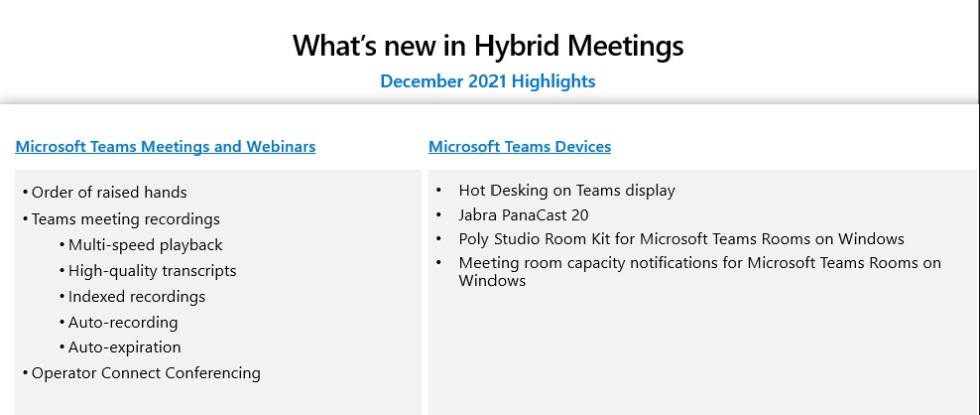Click the "What's new in Hybrid Meetings" title

tap(488, 46)
